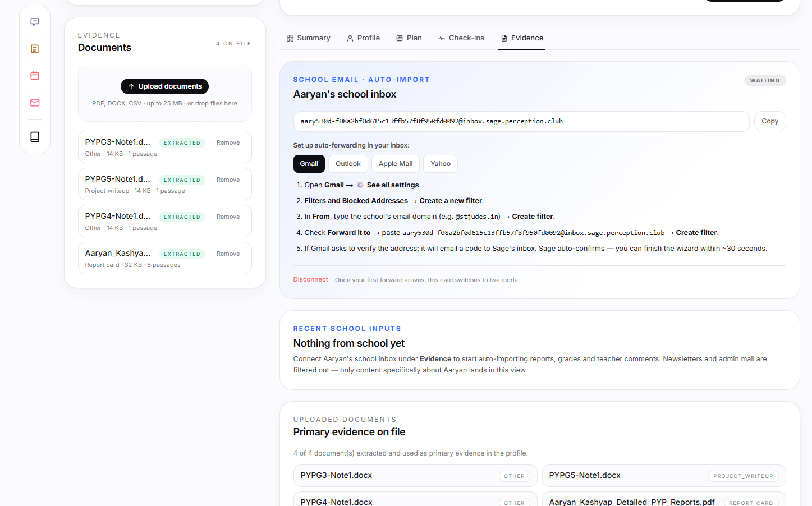Click the Plan tab list icon

pyautogui.click(x=400, y=38)
